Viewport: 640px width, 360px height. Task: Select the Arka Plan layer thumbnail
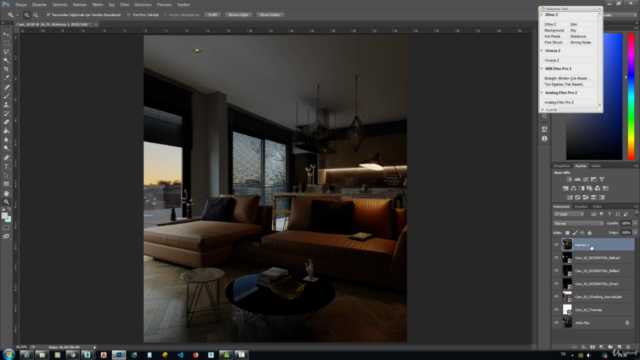(567, 322)
